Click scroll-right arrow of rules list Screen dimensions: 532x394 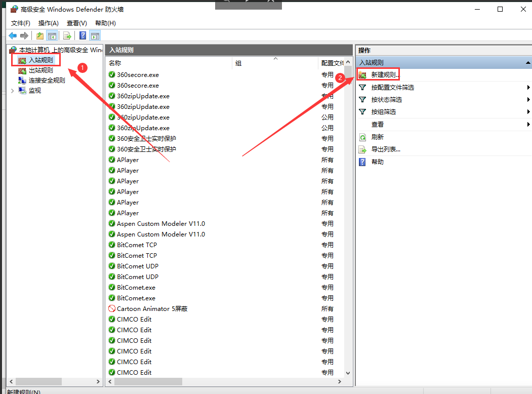[x=340, y=381]
